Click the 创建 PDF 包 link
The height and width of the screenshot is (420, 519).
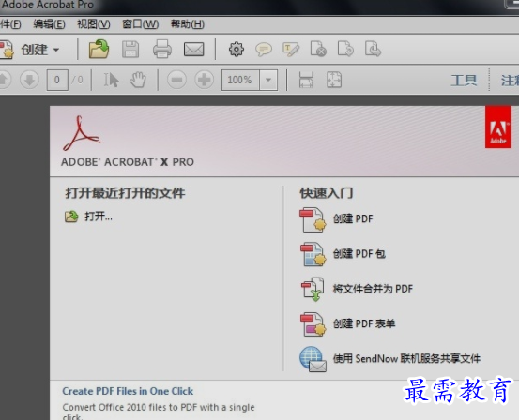[x=359, y=254]
